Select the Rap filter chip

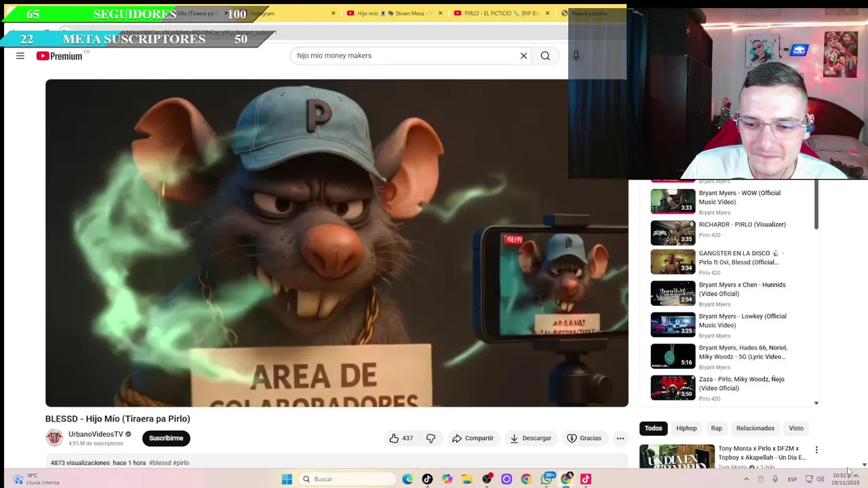coord(716,428)
